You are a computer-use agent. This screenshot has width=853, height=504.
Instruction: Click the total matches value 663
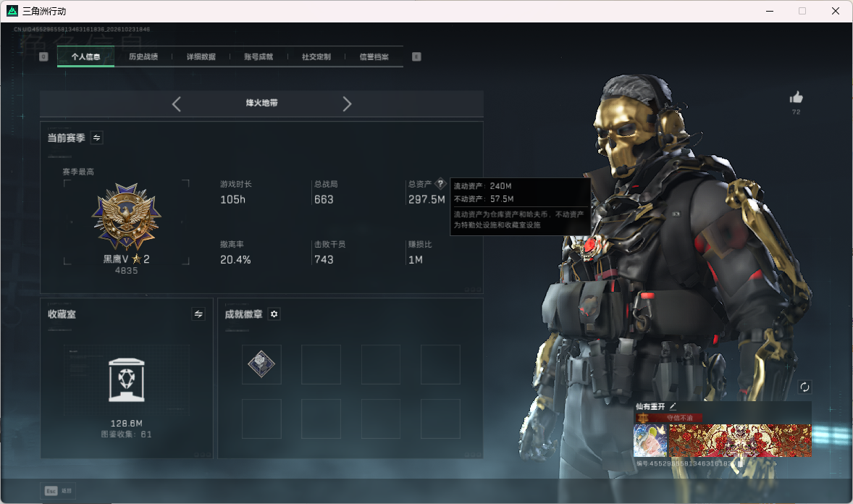(x=324, y=200)
